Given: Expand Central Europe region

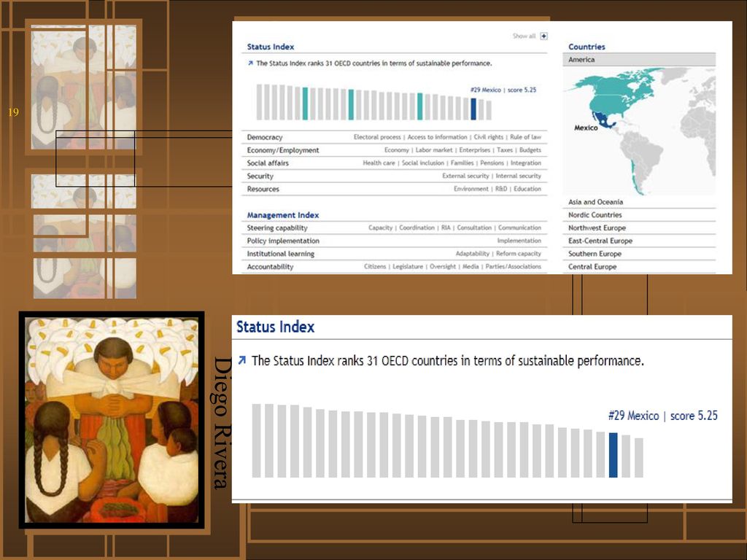Looking at the screenshot, I should point(639,267).
